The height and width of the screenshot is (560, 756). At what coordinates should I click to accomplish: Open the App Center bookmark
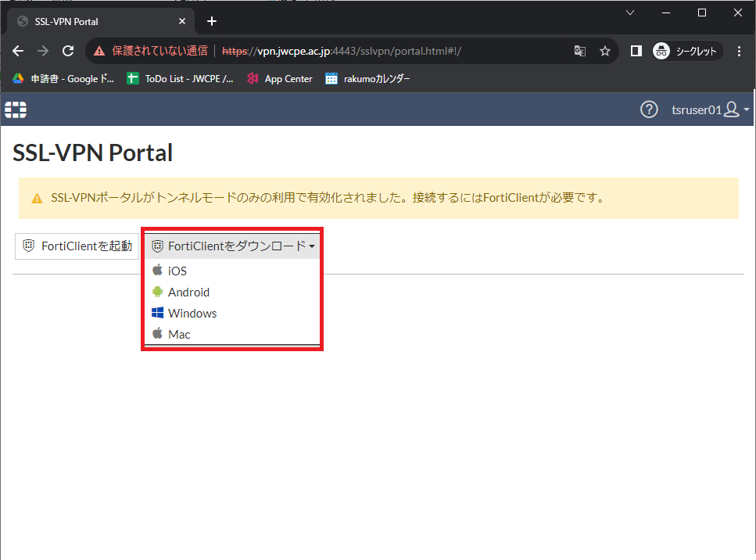pos(280,79)
